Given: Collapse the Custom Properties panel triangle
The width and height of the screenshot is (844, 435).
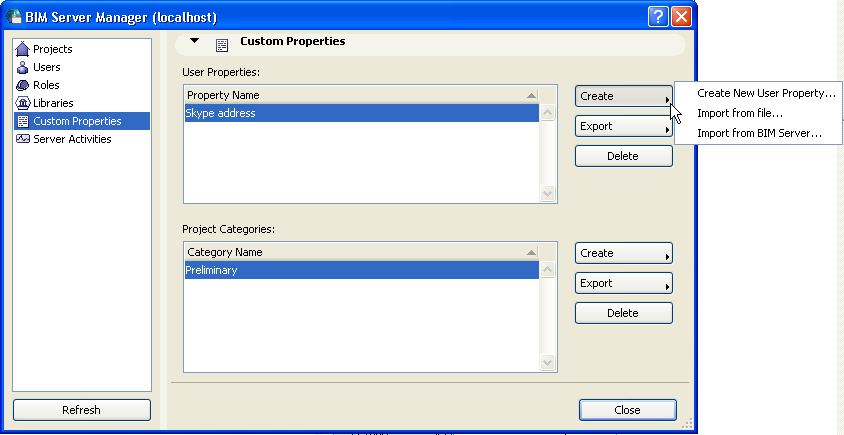Looking at the screenshot, I should [x=195, y=42].
